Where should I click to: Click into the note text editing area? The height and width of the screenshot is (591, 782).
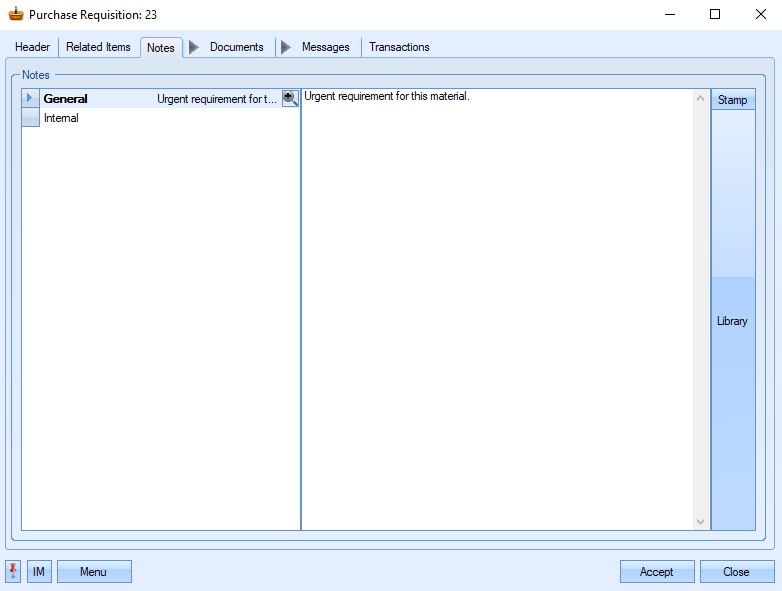point(497,309)
